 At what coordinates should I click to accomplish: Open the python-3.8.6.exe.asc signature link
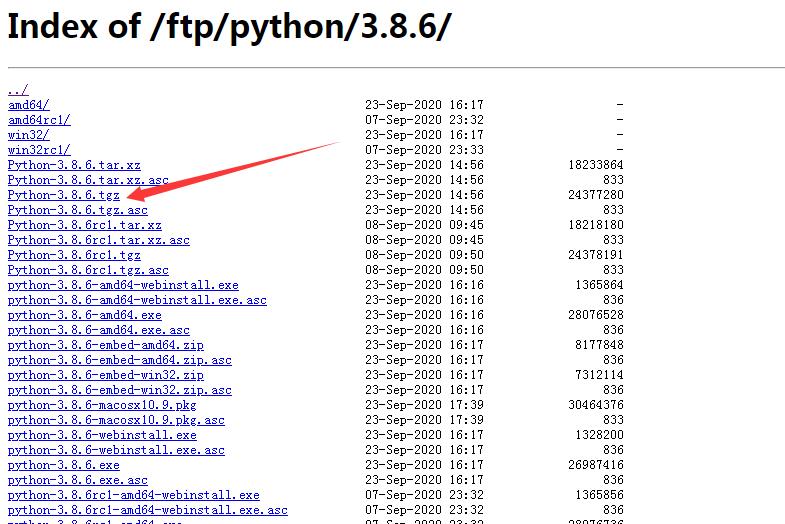coord(78,480)
